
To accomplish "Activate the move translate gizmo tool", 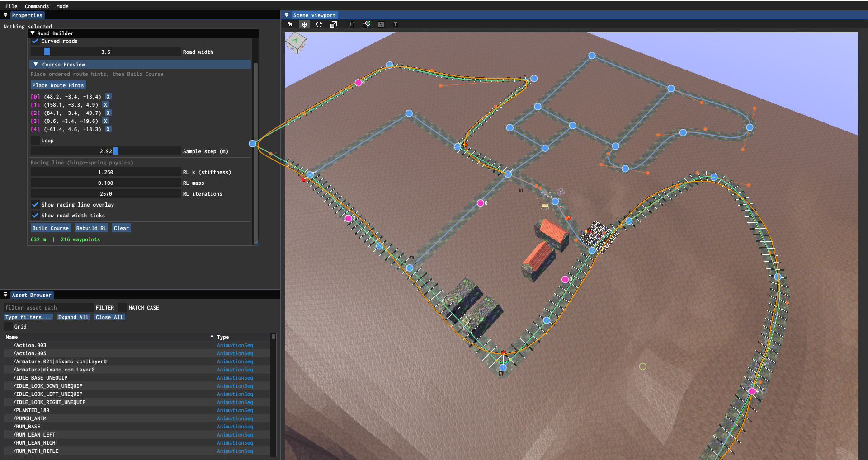I will coord(305,24).
